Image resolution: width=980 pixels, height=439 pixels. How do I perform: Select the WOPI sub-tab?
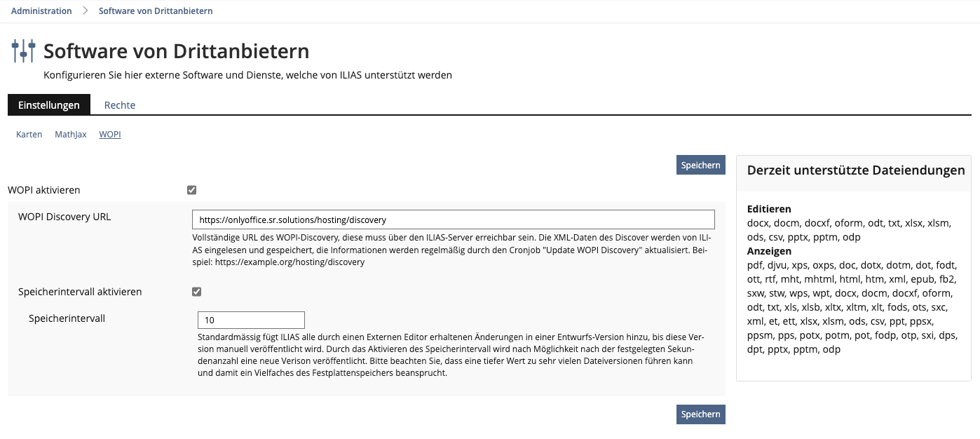tap(110, 135)
